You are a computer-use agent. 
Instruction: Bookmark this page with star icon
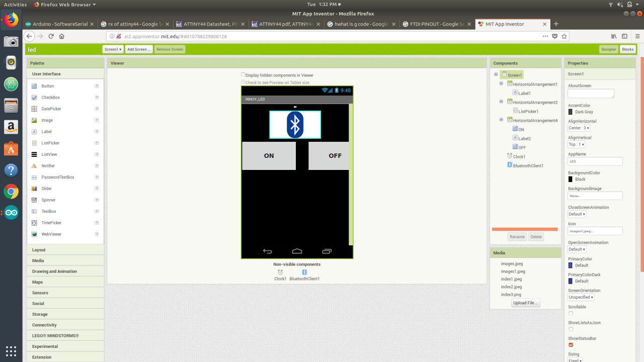point(565,36)
